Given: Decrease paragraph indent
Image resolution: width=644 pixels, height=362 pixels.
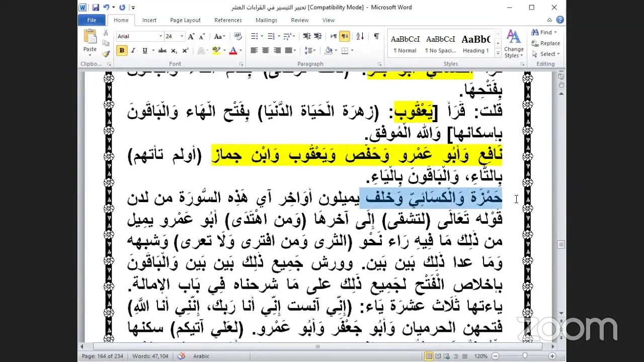Looking at the screenshot, I should tap(307, 36).
